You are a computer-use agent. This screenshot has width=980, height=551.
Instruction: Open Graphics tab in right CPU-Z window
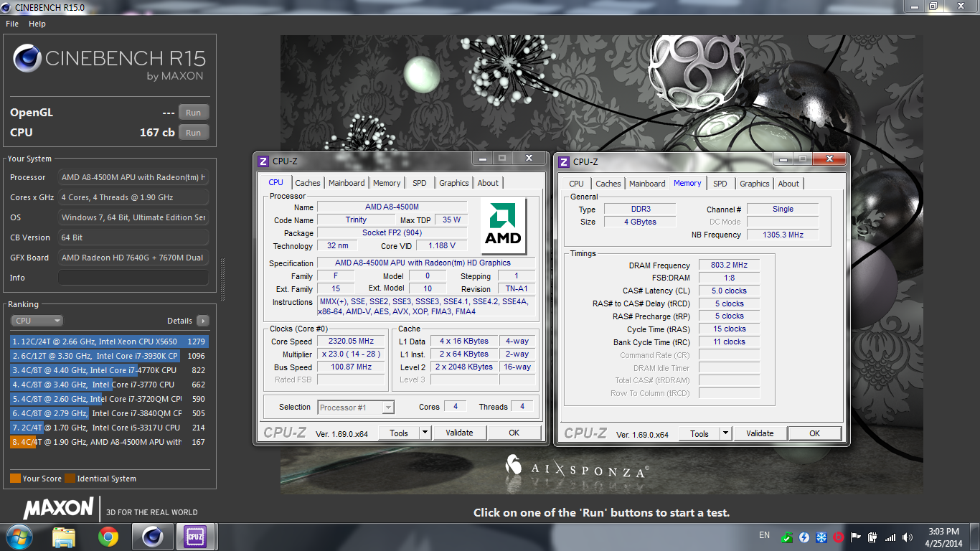(x=755, y=184)
